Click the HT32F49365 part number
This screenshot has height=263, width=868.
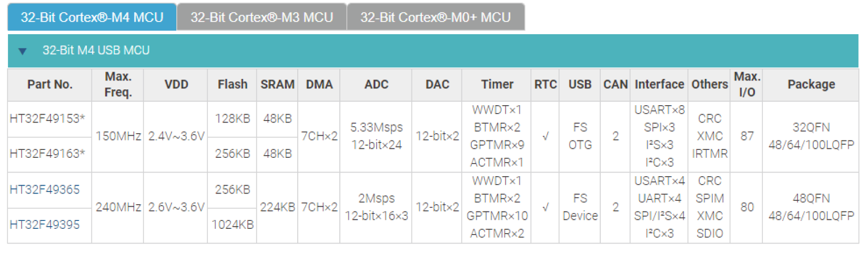45,189
